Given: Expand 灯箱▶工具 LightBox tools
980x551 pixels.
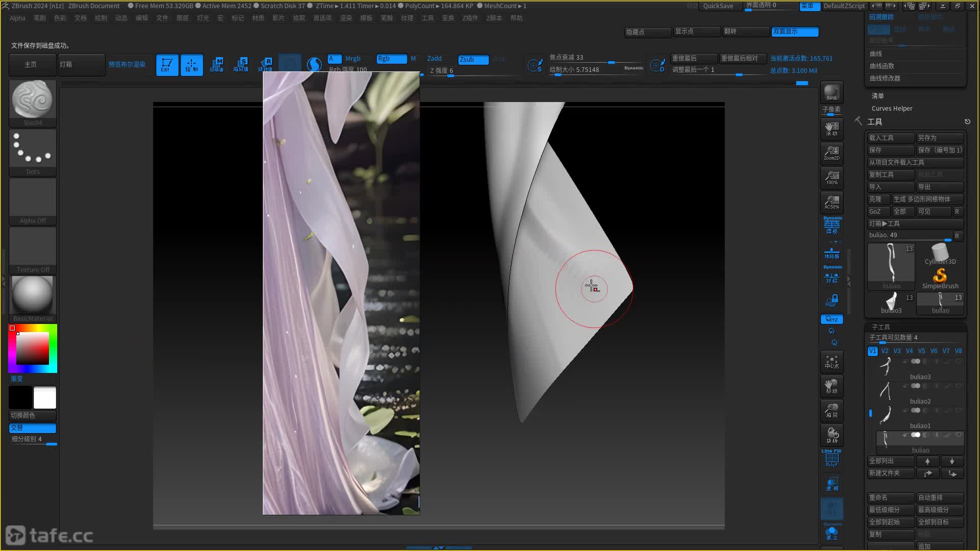Looking at the screenshot, I should tap(916, 224).
